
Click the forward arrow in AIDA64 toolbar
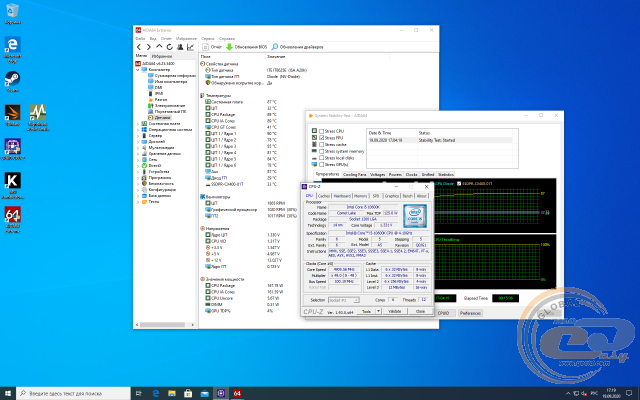pyautogui.click(x=149, y=47)
